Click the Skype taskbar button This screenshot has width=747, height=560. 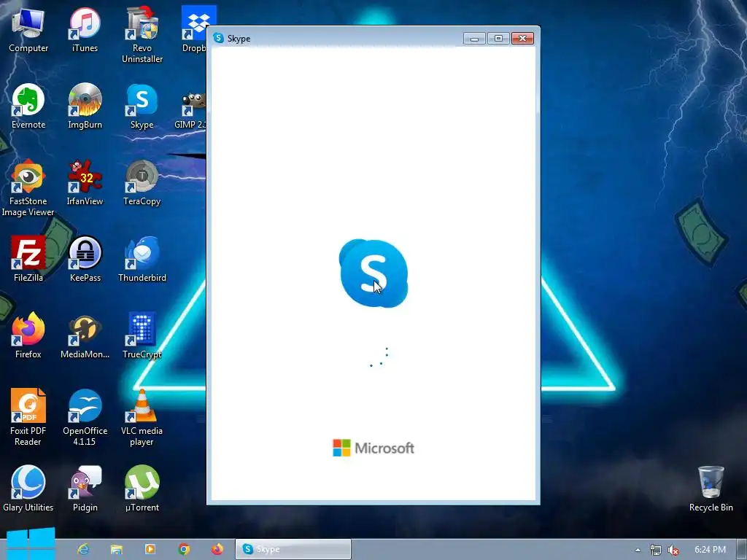[x=293, y=549]
